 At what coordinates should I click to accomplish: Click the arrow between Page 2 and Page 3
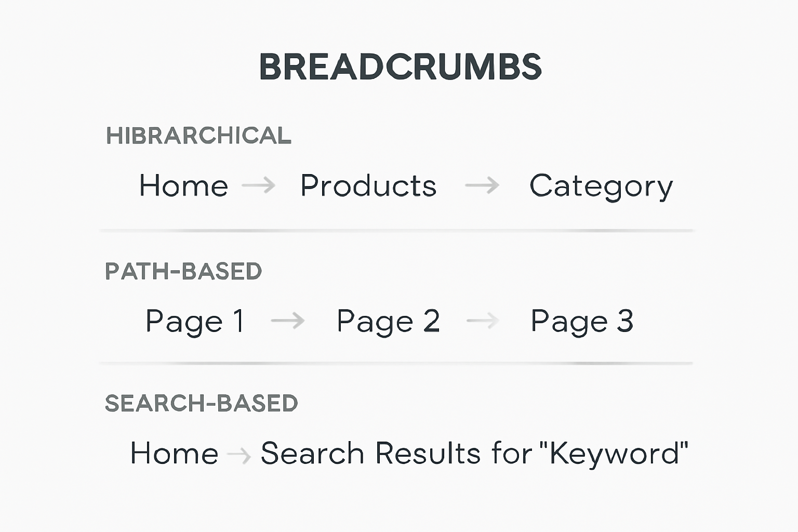(483, 321)
